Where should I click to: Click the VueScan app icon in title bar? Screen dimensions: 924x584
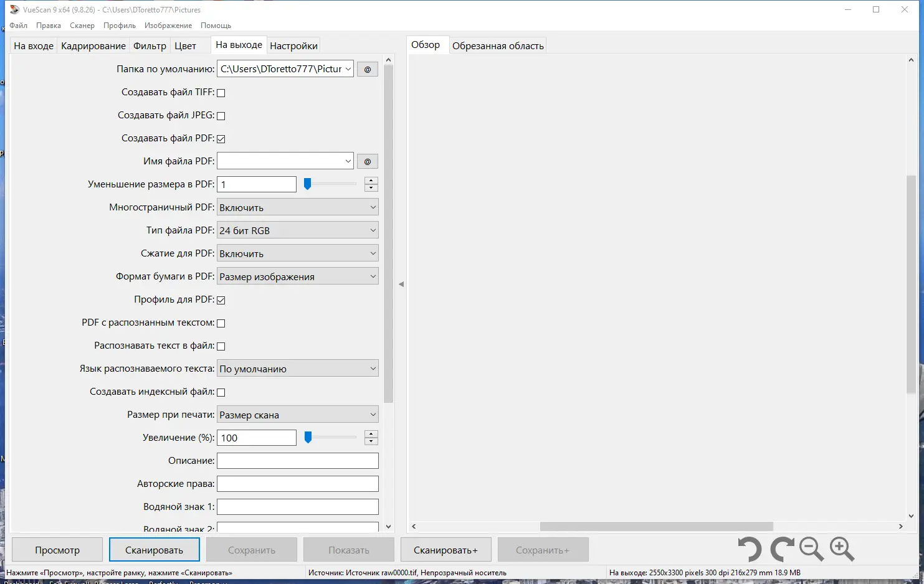click(x=14, y=9)
